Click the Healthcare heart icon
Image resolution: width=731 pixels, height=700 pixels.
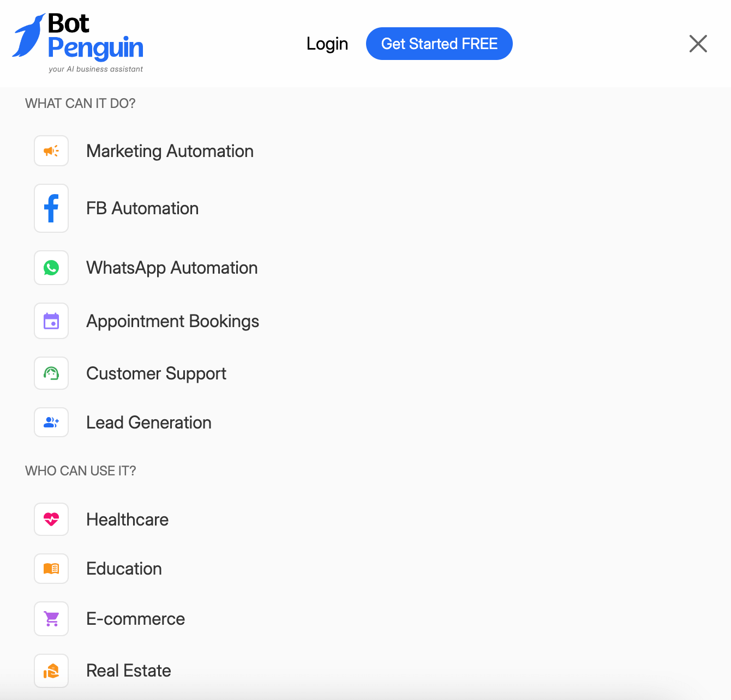point(51,520)
